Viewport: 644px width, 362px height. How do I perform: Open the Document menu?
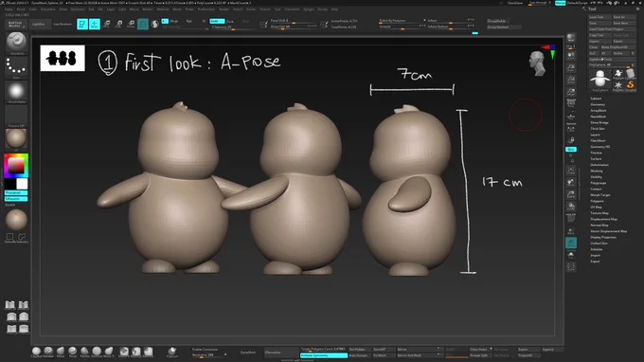[x=48, y=9]
